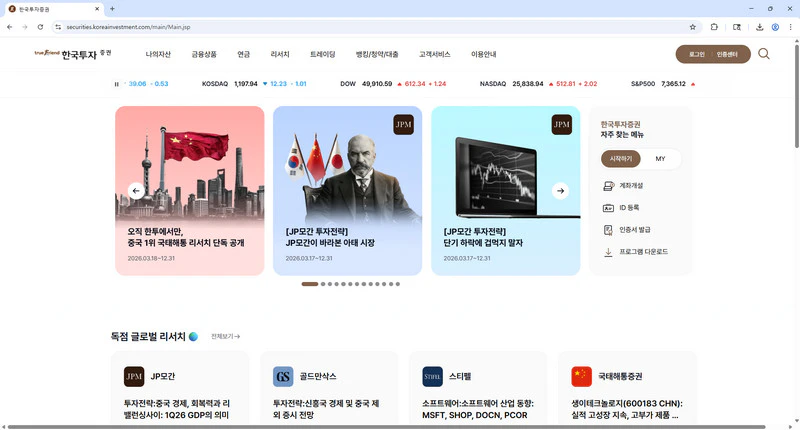Click the DOW 49,910.59 ticker entry
The height and width of the screenshot is (430, 800).
tap(393, 84)
